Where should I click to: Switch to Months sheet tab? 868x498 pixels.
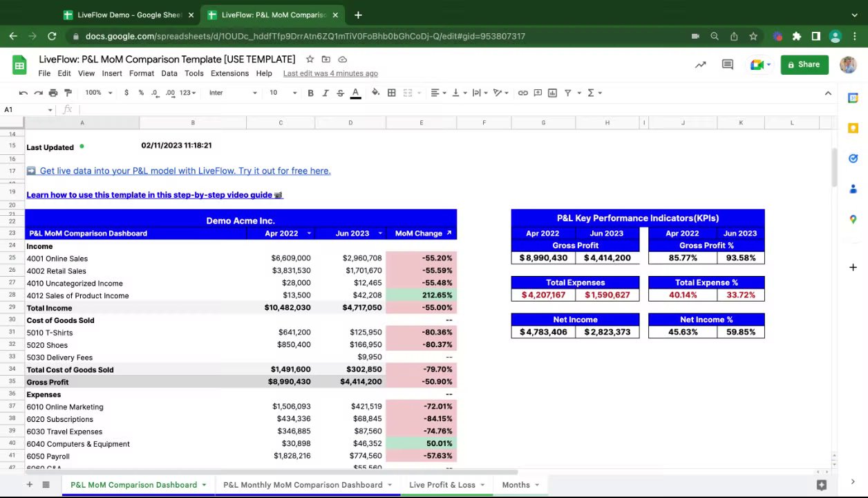516,485
